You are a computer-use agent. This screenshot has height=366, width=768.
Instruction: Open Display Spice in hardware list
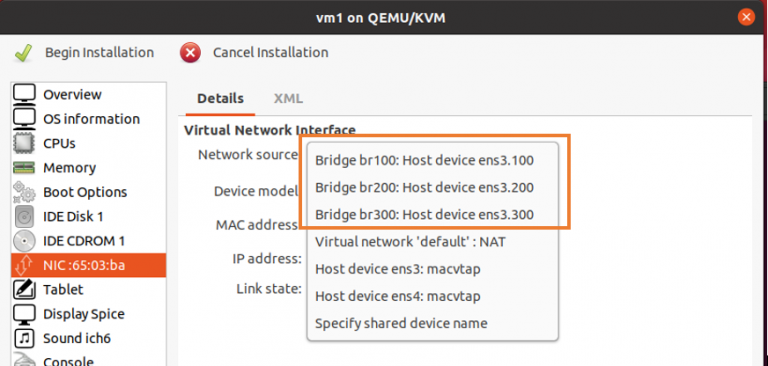(89, 314)
